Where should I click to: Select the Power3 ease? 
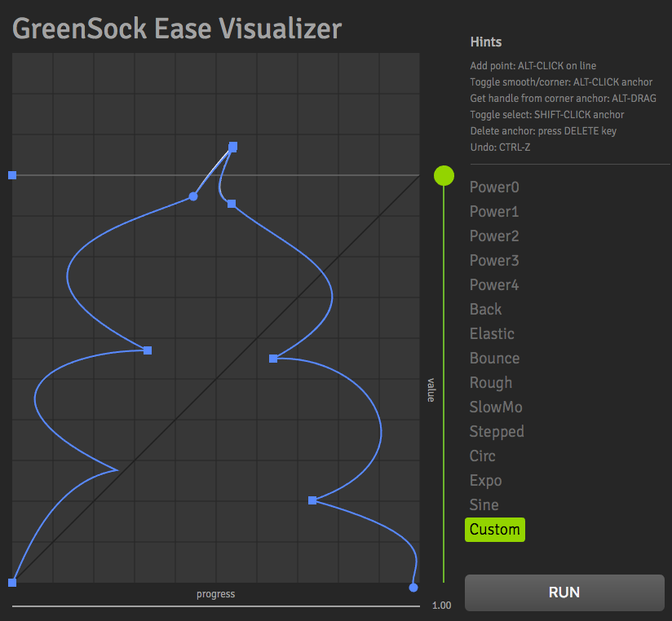[x=494, y=260]
